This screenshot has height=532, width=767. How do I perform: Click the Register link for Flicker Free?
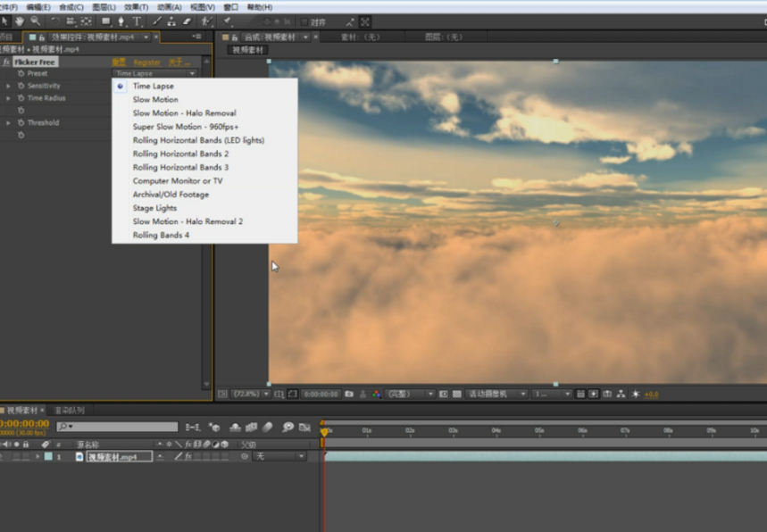tap(147, 62)
